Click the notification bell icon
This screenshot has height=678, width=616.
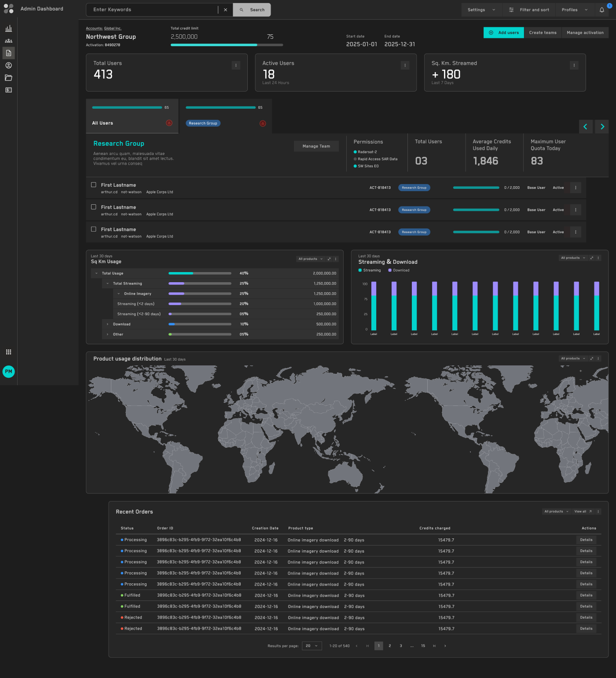(x=601, y=10)
